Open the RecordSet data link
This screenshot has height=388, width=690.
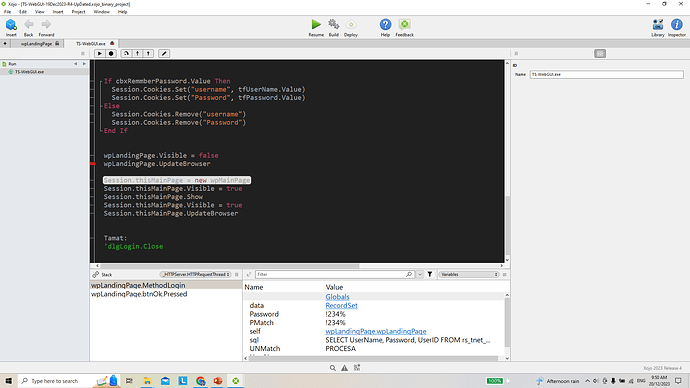click(341, 305)
